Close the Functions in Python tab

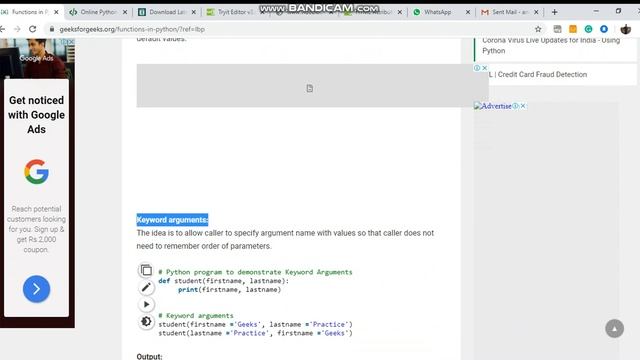point(56,12)
